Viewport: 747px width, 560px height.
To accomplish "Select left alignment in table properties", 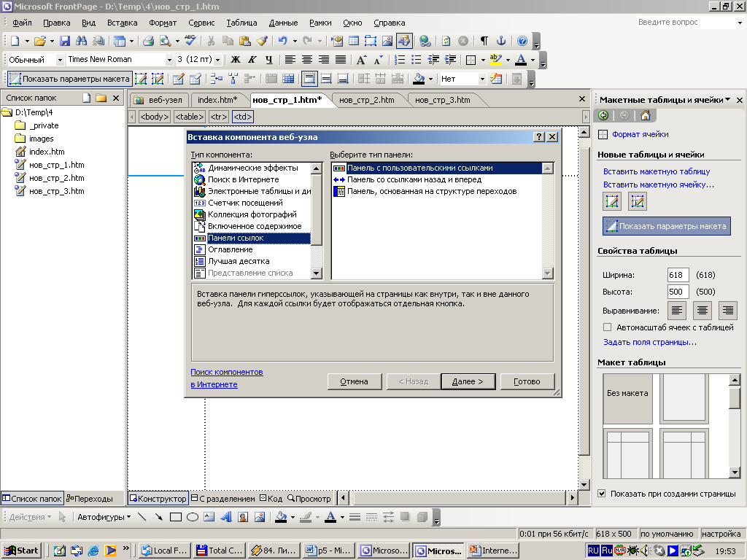I will [x=676, y=311].
